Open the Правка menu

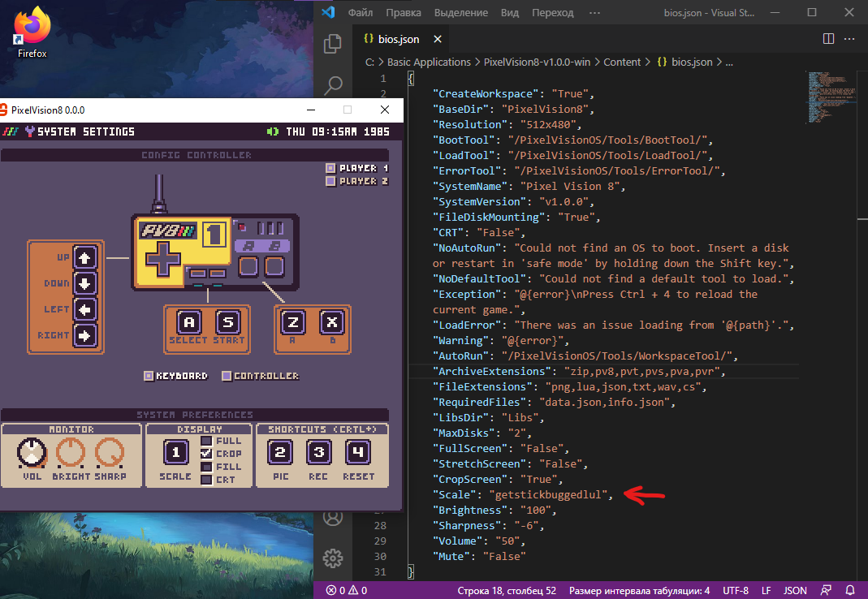coord(404,12)
